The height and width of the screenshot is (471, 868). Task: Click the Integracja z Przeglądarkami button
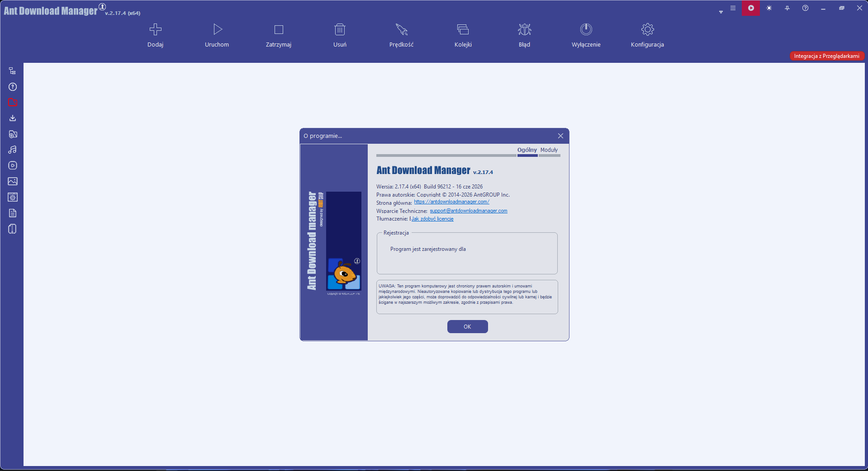point(827,56)
